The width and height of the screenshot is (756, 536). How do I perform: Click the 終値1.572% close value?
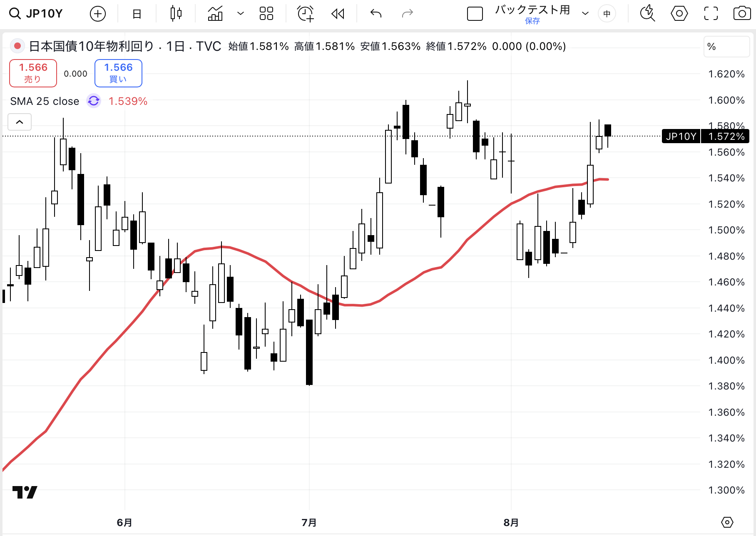pos(456,46)
